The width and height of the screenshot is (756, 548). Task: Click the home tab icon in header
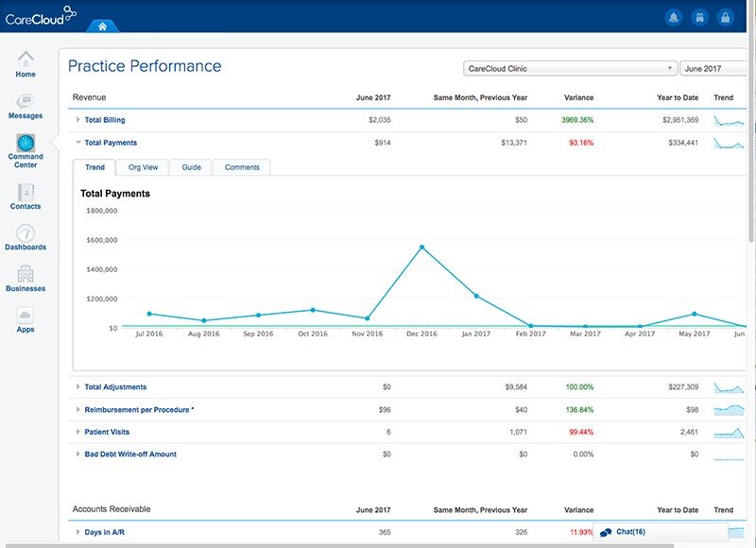[x=102, y=26]
